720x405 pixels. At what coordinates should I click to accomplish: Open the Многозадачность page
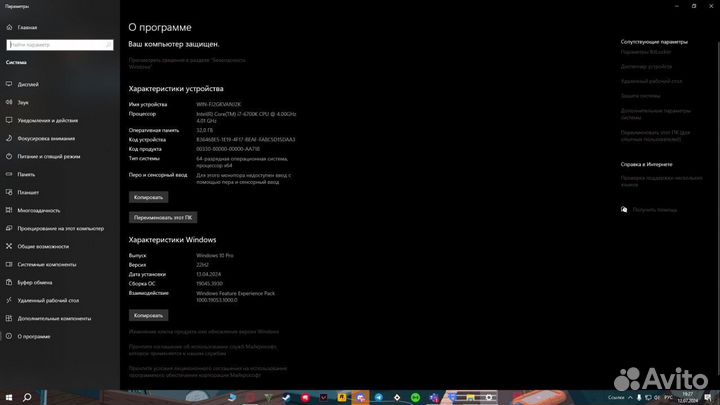tap(38, 210)
